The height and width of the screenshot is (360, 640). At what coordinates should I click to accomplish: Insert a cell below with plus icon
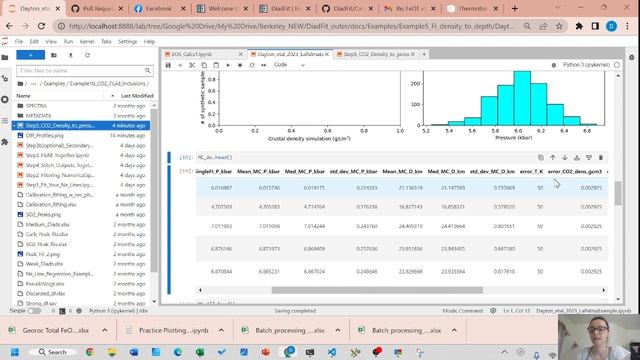click(180, 65)
